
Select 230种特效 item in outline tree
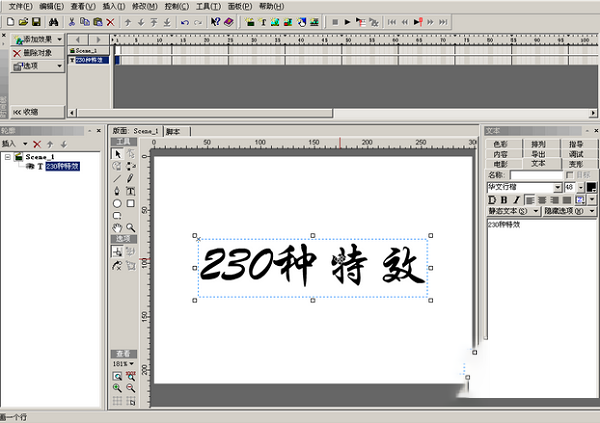tap(62, 166)
